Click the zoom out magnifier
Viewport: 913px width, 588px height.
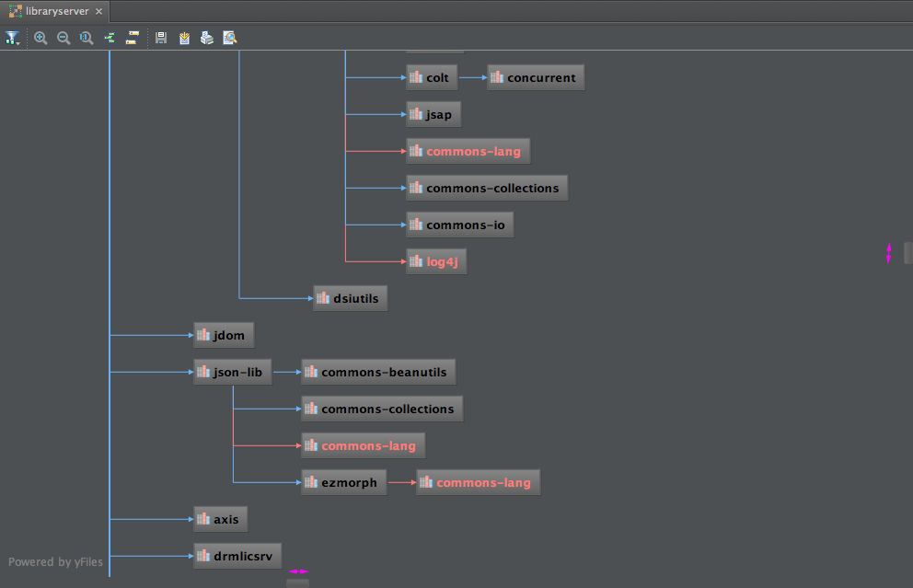pyautogui.click(x=64, y=39)
